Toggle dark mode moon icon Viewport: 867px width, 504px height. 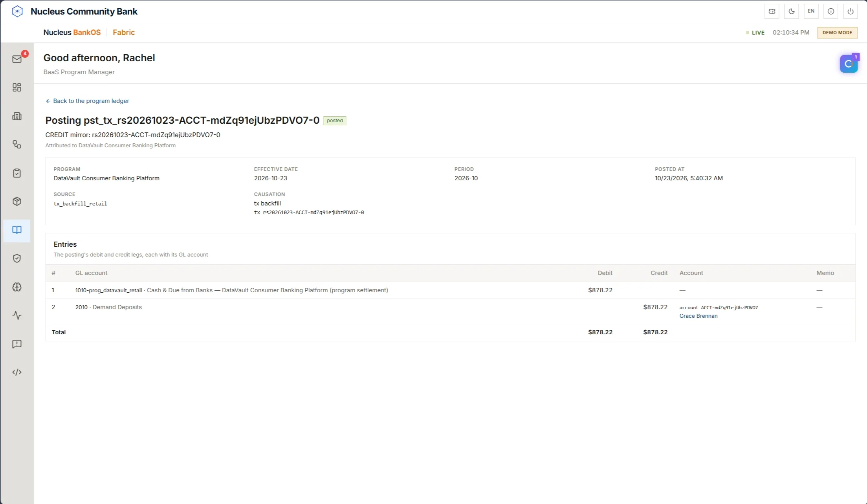[792, 11]
